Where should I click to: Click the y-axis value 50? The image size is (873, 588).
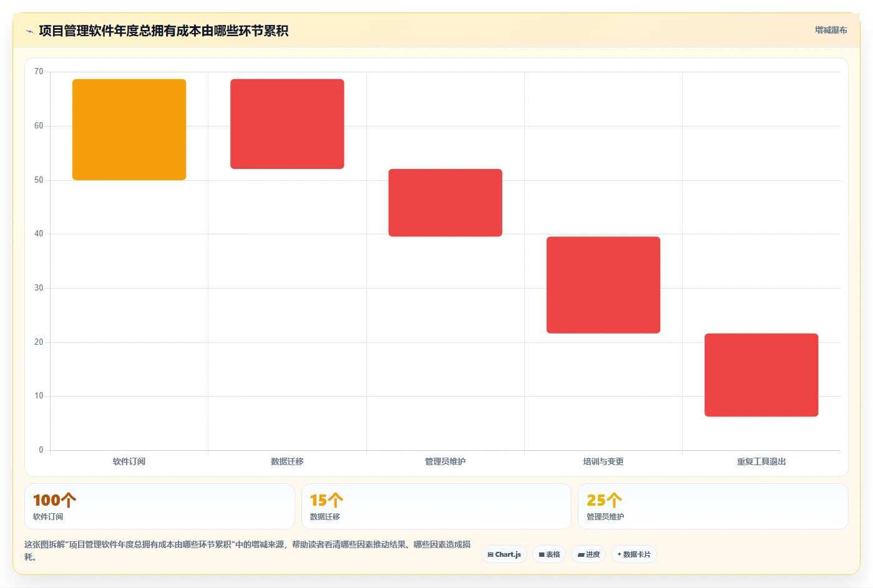39,180
